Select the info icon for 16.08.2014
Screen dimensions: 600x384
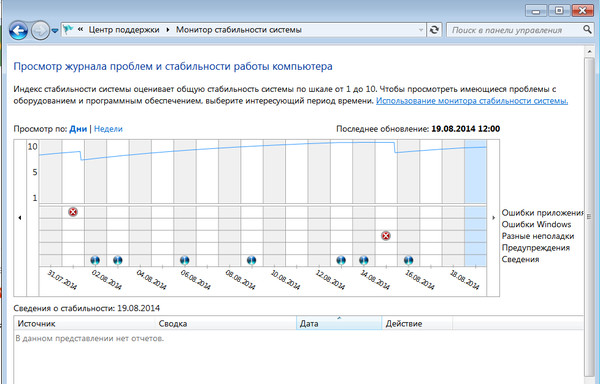(408, 260)
